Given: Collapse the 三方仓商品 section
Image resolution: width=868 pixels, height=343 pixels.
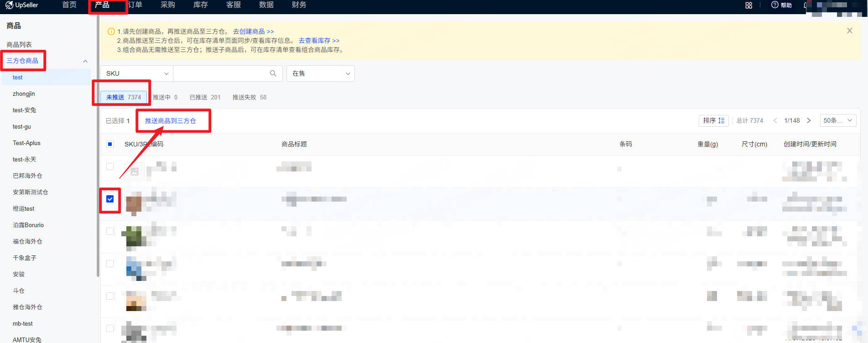Looking at the screenshot, I should (85, 61).
